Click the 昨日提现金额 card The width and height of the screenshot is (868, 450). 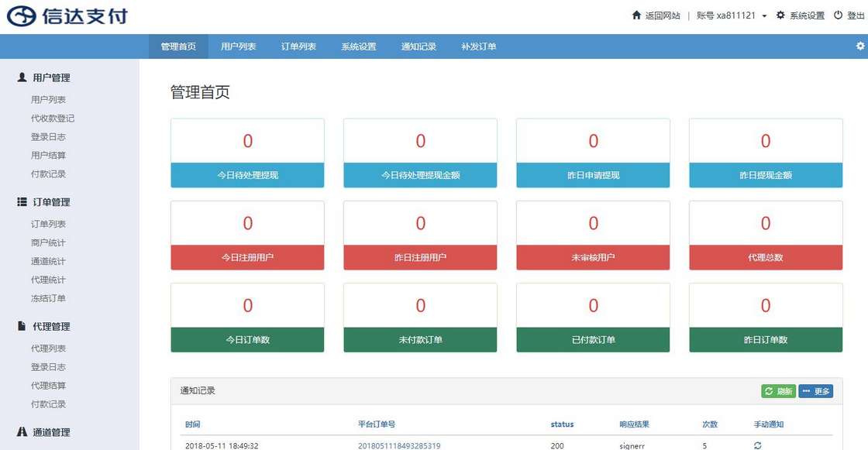(x=766, y=153)
